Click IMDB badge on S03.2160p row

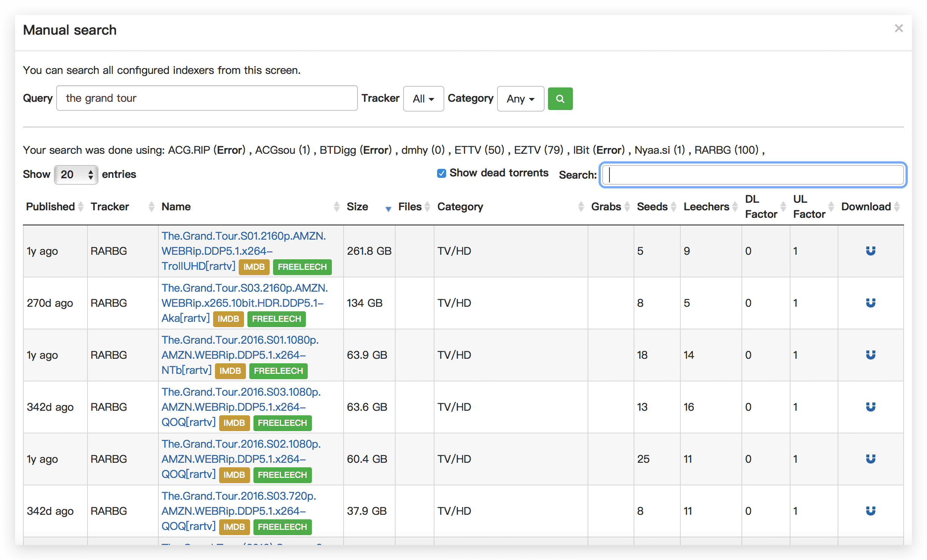click(228, 319)
